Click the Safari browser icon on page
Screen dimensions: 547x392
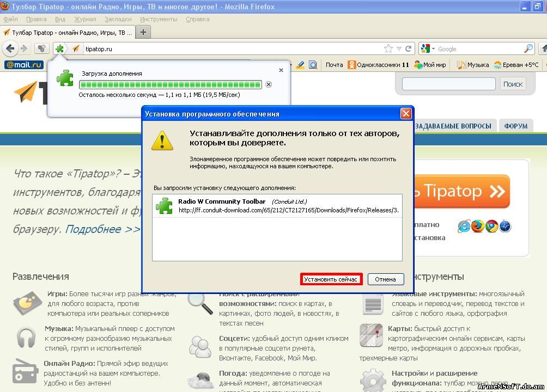click(x=505, y=226)
